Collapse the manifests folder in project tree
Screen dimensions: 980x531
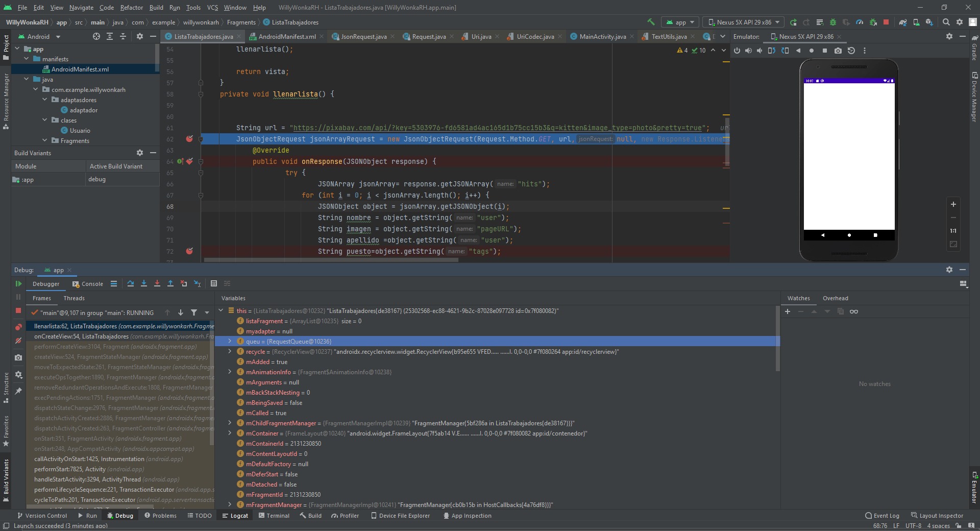[27, 59]
